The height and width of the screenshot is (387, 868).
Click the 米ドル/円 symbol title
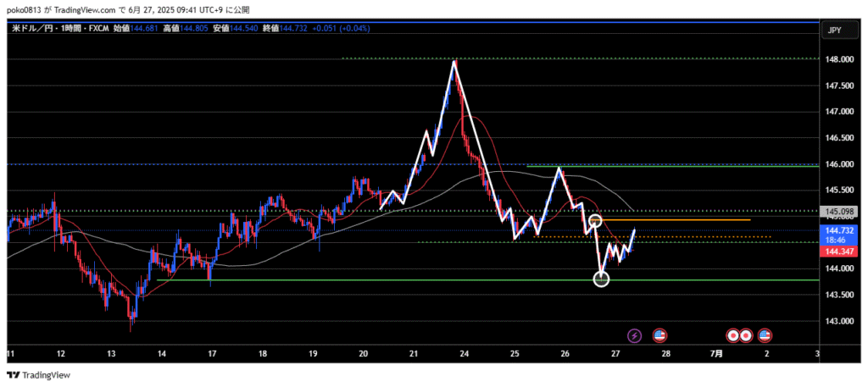point(32,29)
